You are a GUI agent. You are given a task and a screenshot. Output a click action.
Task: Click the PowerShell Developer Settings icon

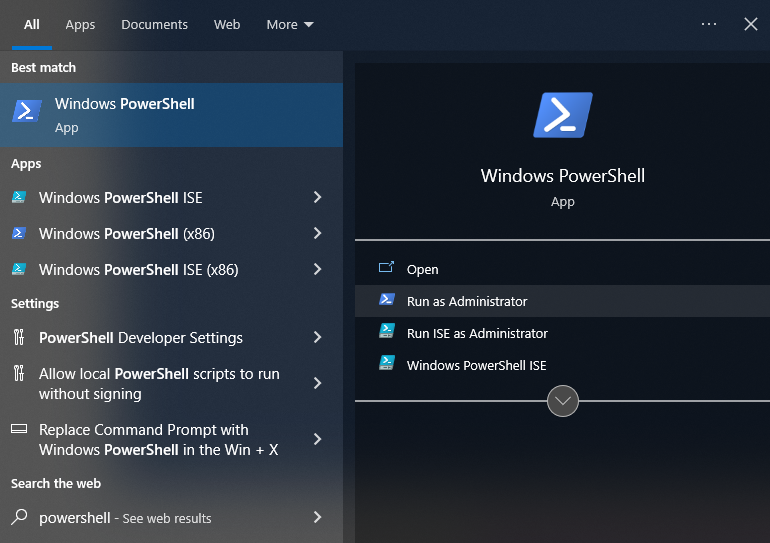click(19, 338)
